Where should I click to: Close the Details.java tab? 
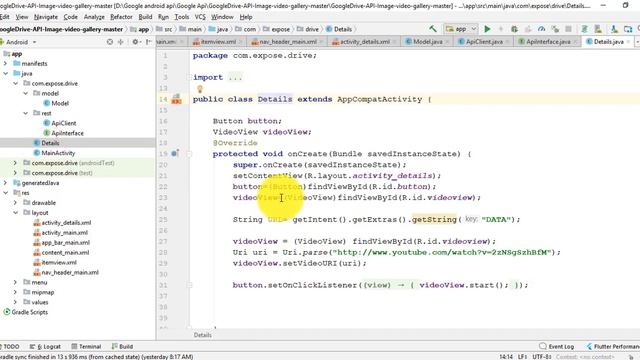point(629,42)
